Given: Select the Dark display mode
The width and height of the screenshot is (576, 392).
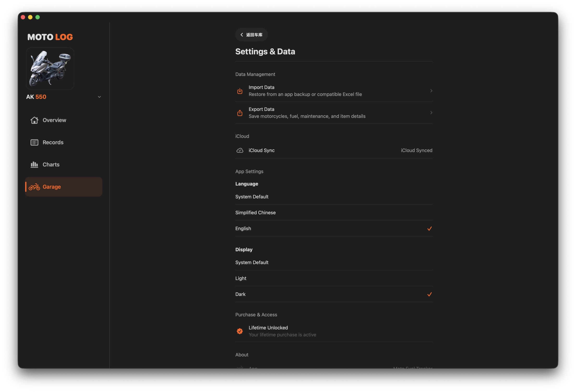Looking at the screenshot, I should click(x=334, y=294).
